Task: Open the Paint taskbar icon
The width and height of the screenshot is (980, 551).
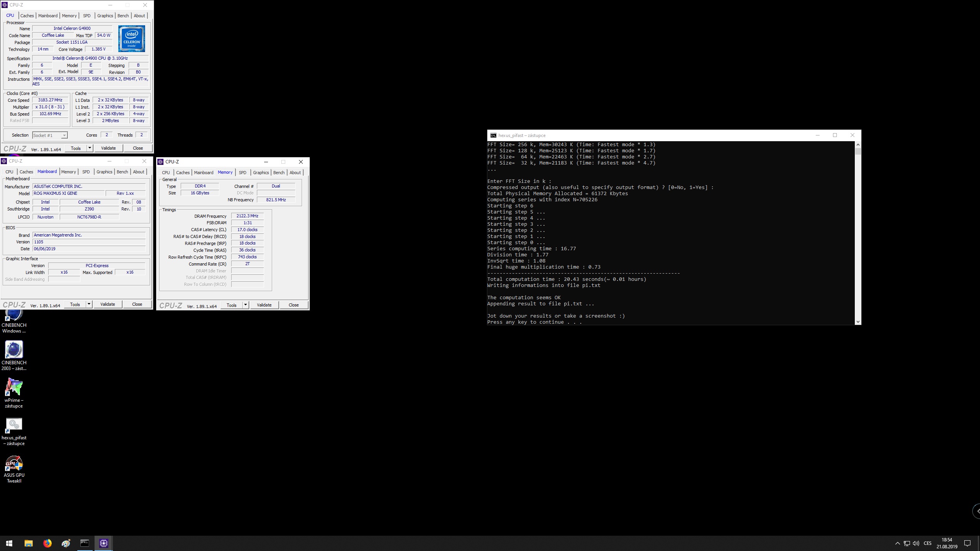Action: (x=66, y=543)
